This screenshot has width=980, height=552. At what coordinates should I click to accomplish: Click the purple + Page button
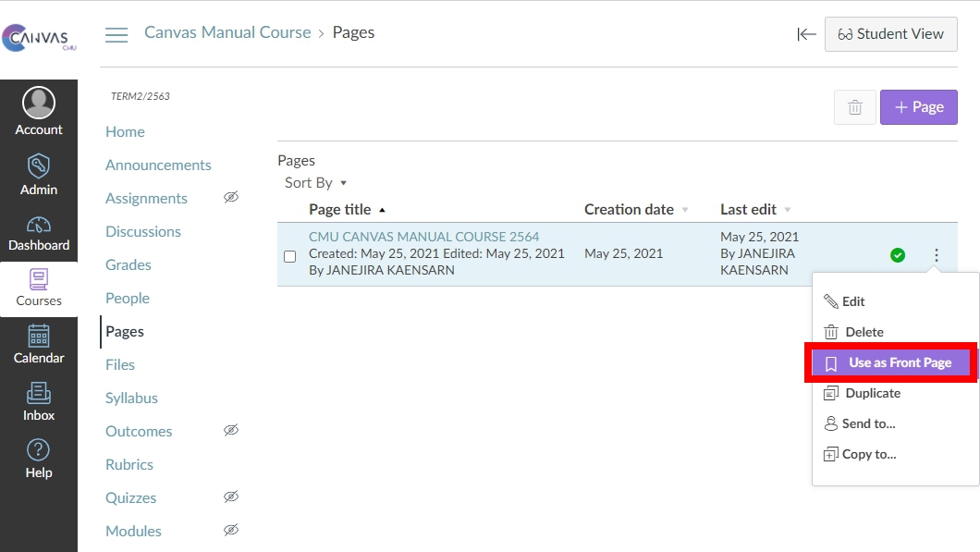click(918, 107)
